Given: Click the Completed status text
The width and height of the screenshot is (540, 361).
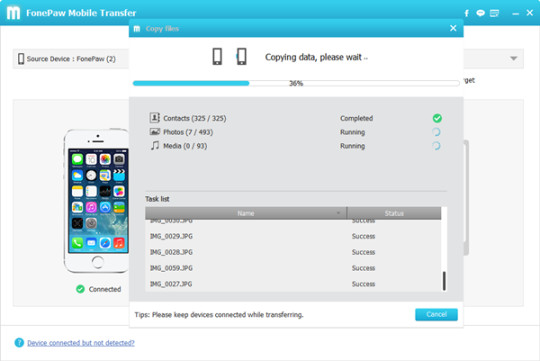Looking at the screenshot, I should coord(356,118).
